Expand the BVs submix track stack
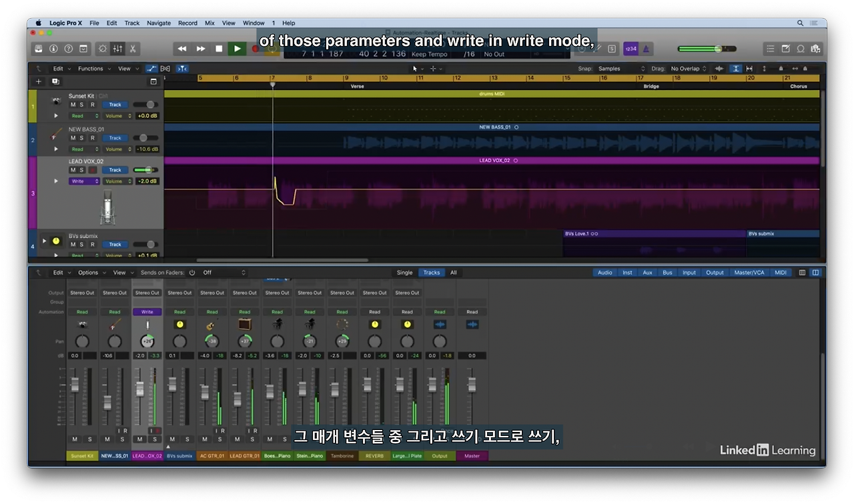The height and width of the screenshot is (504, 854). point(45,241)
